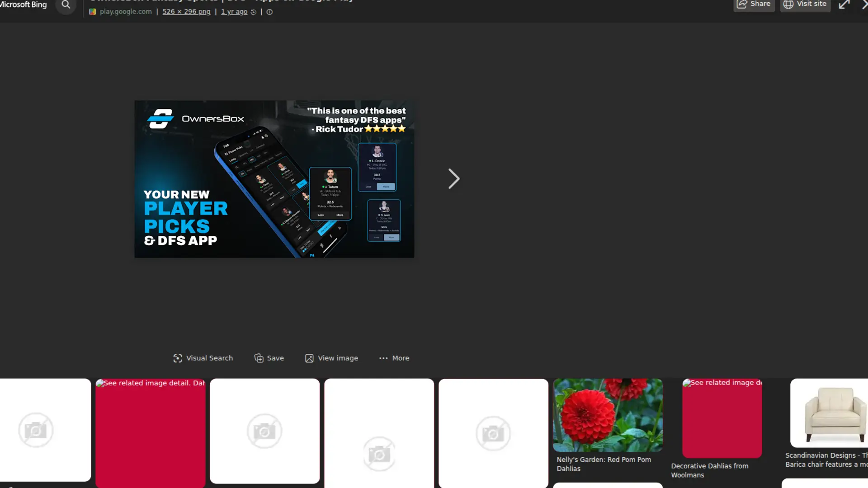The width and height of the screenshot is (868, 488).
Task: Select the Visual Search camera icon
Action: pyautogui.click(x=177, y=358)
